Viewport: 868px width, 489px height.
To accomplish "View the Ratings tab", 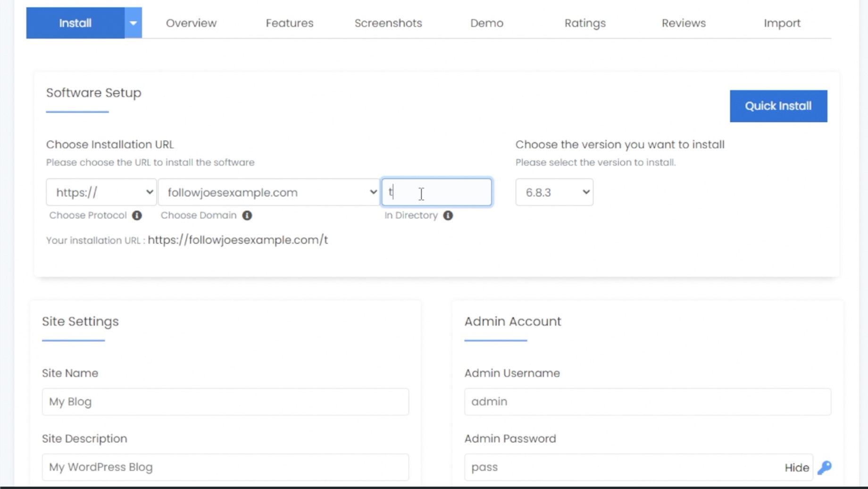I will [x=584, y=23].
